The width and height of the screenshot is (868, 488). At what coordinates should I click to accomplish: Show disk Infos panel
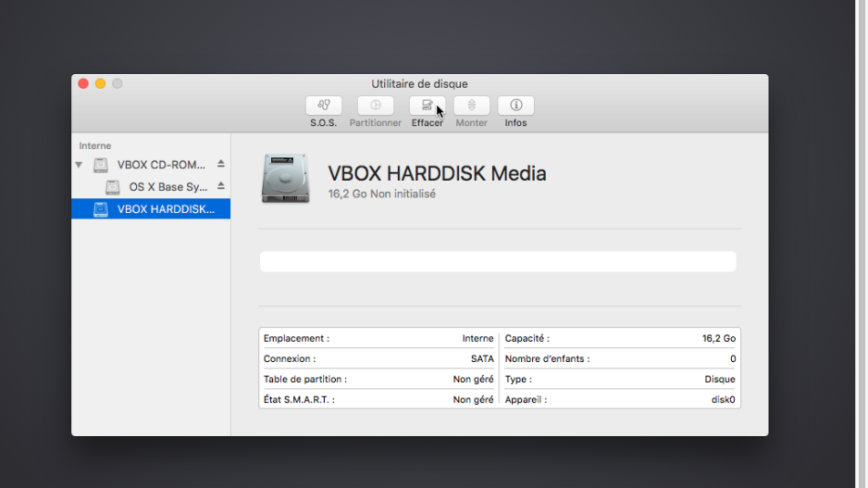(515, 106)
